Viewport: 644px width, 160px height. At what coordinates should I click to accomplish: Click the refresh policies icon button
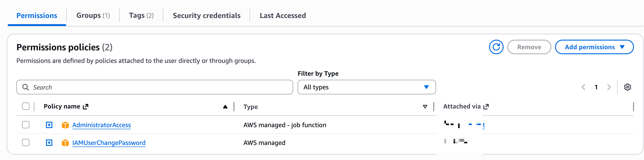(496, 47)
